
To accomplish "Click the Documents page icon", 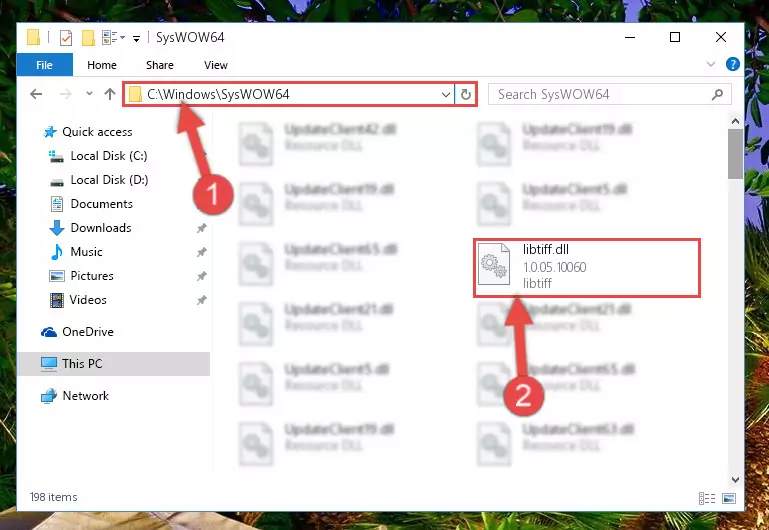I will coord(57,204).
